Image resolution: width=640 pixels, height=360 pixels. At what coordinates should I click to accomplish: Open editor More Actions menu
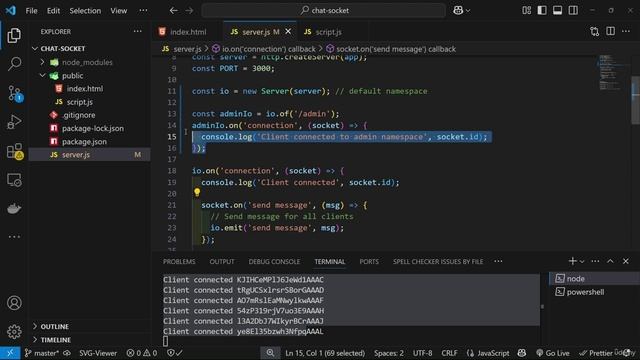626,31
